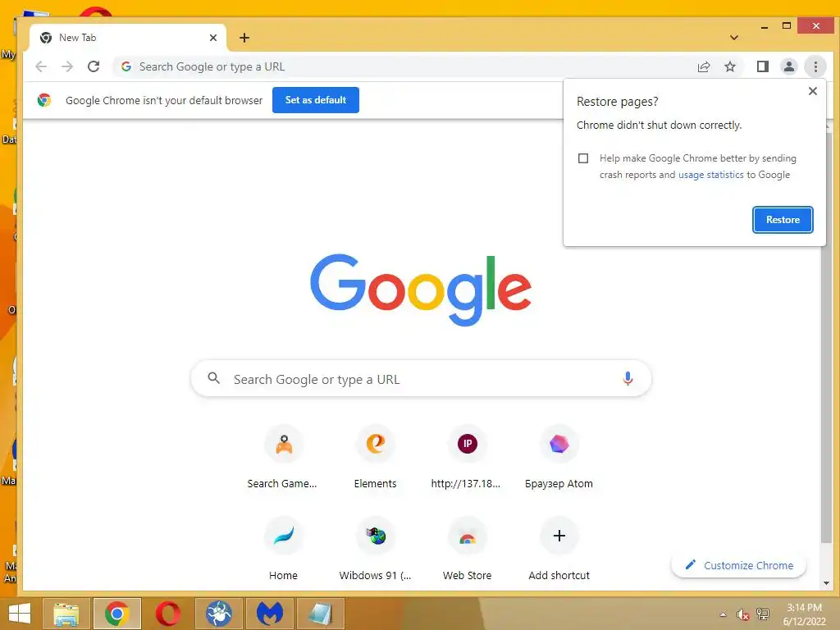Image resolution: width=840 pixels, height=630 pixels.
Task: Open the Windows Start button
Action: coord(20,614)
